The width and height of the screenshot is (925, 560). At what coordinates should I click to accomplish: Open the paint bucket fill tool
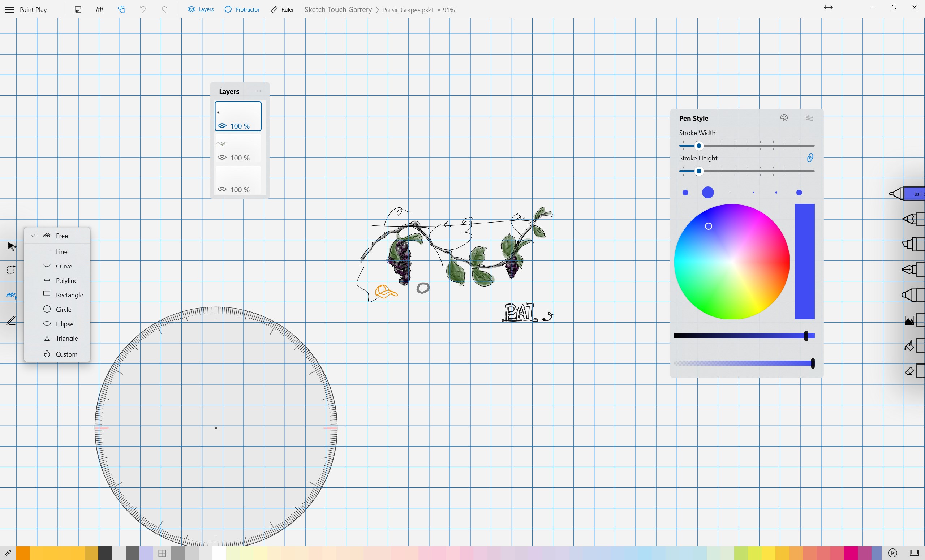point(909,345)
